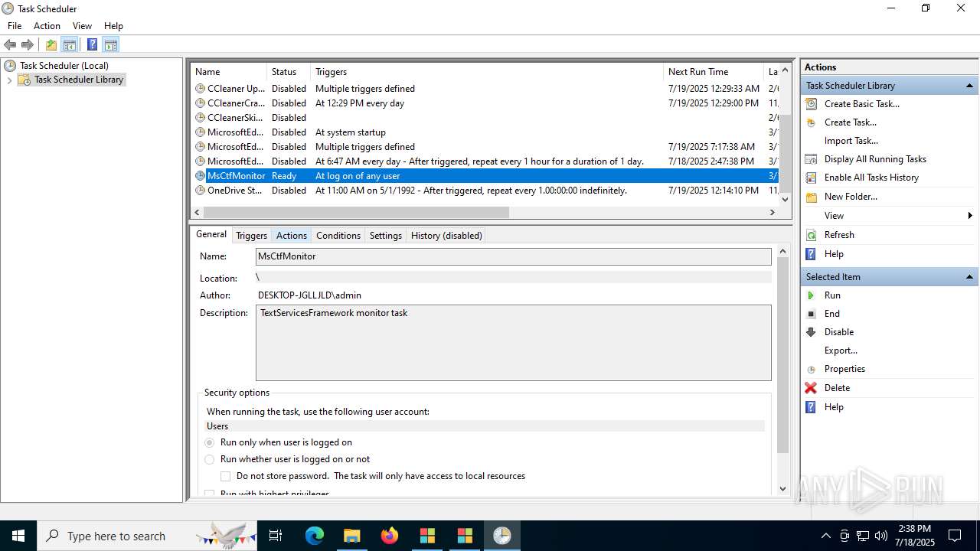
Task: Click Refresh in the Actions pane
Action: pos(839,235)
